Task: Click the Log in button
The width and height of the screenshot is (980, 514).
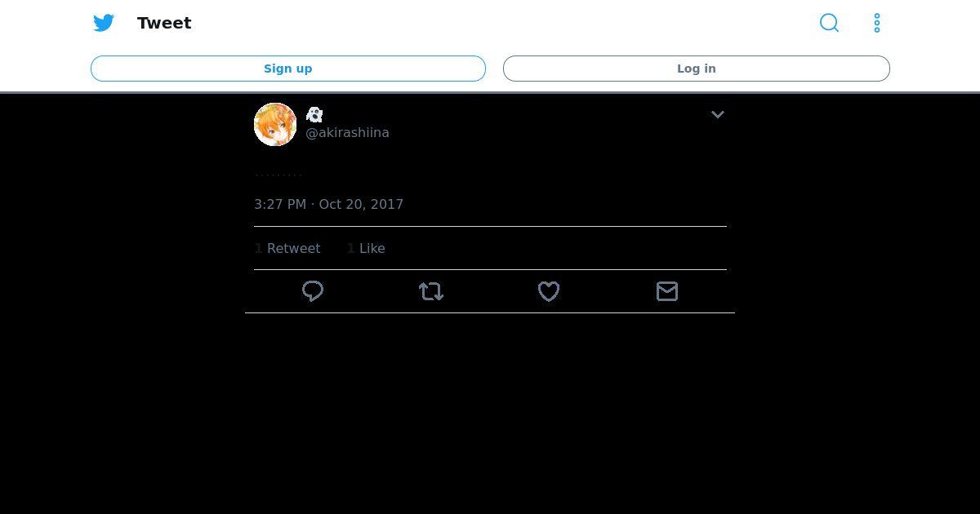Action: coord(697,69)
